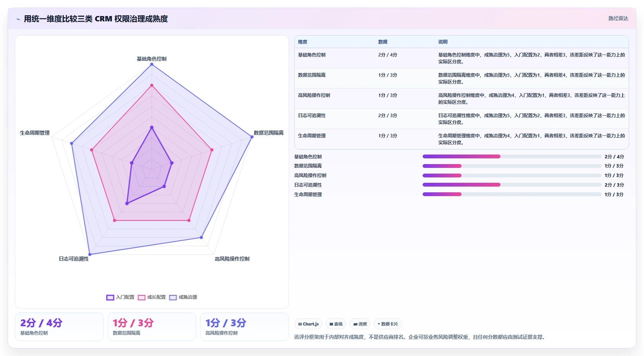The image size is (644, 356).
Task: Click the 进度 tag chip
Action: pos(360,324)
